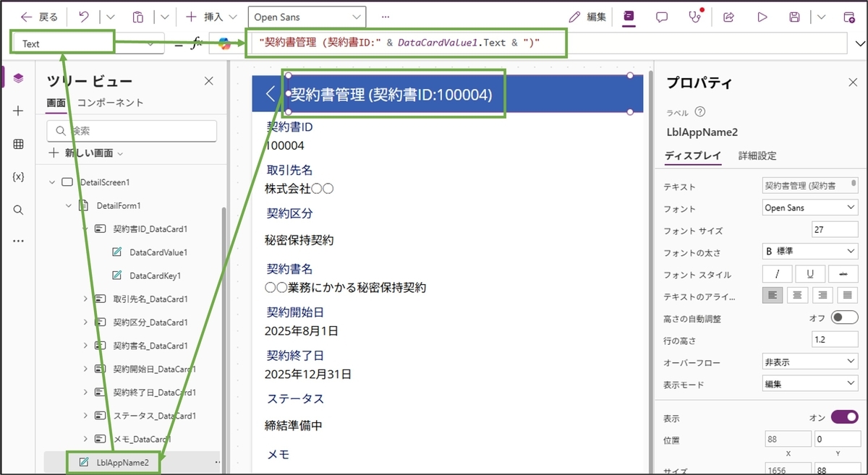
Task: Open the App checker stethoscope icon
Action: coord(696,17)
